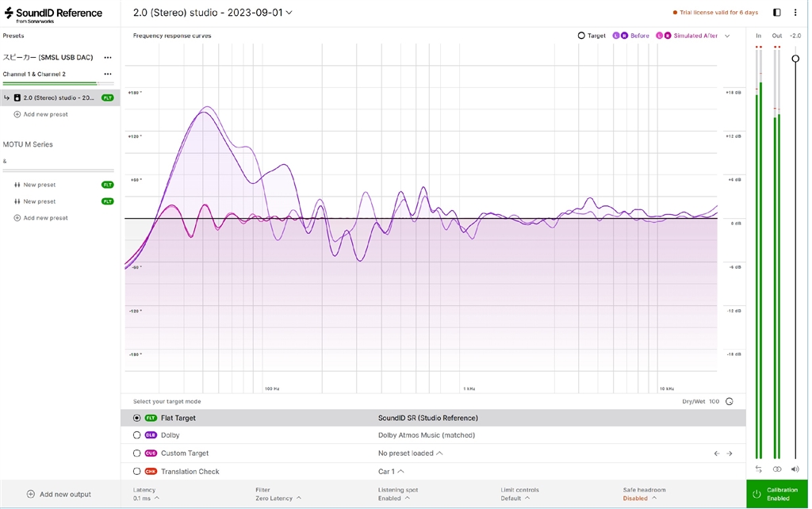The image size is (812, 509).
Task: Select the Dolby radio button
Action: pos(136,435)
